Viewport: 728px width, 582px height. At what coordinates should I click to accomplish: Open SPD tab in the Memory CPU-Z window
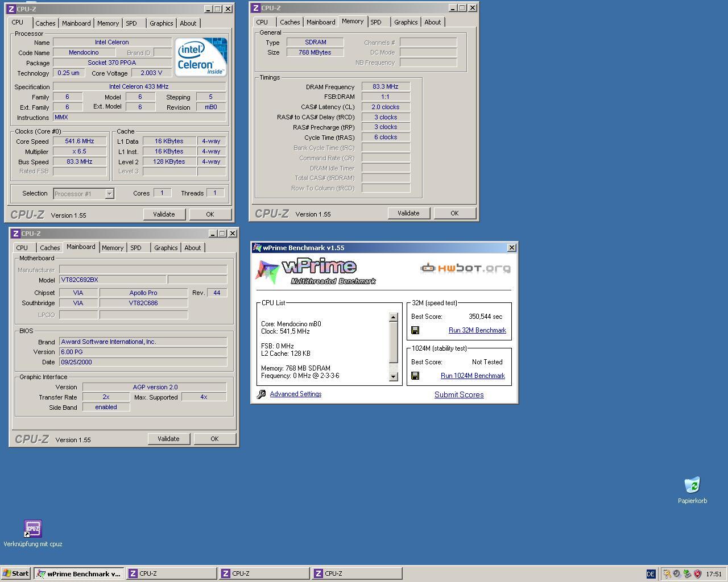click(376, 22)
